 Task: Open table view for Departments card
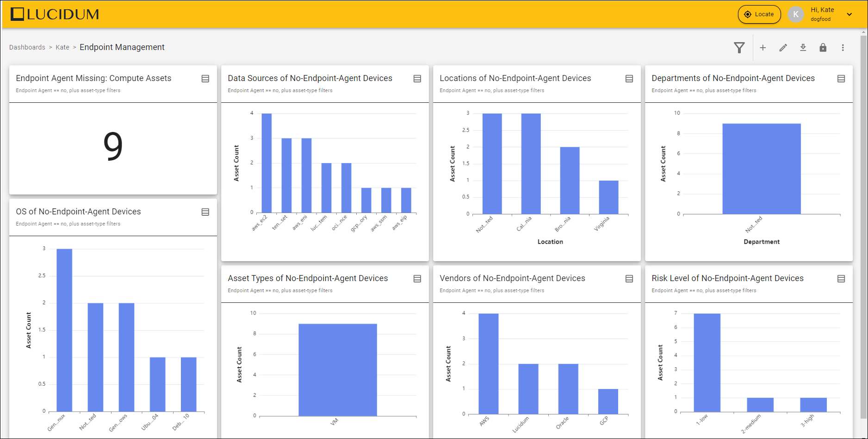[841, 79]
